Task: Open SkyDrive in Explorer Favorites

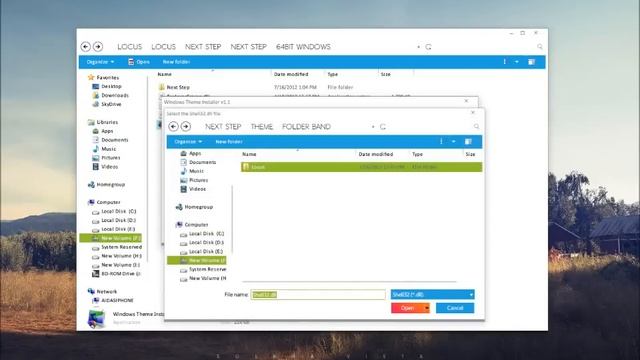Action: point(107,104)
